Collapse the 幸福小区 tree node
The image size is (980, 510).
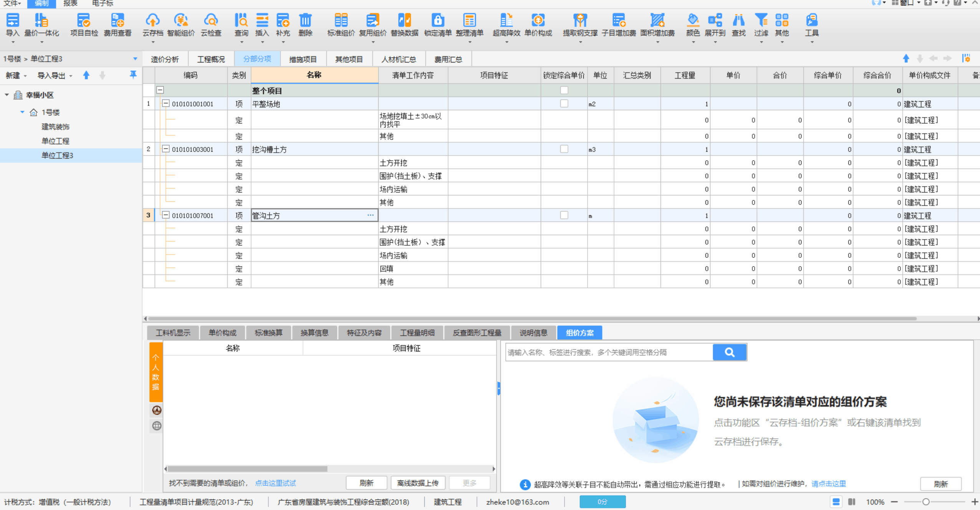[x=7, y=95]
